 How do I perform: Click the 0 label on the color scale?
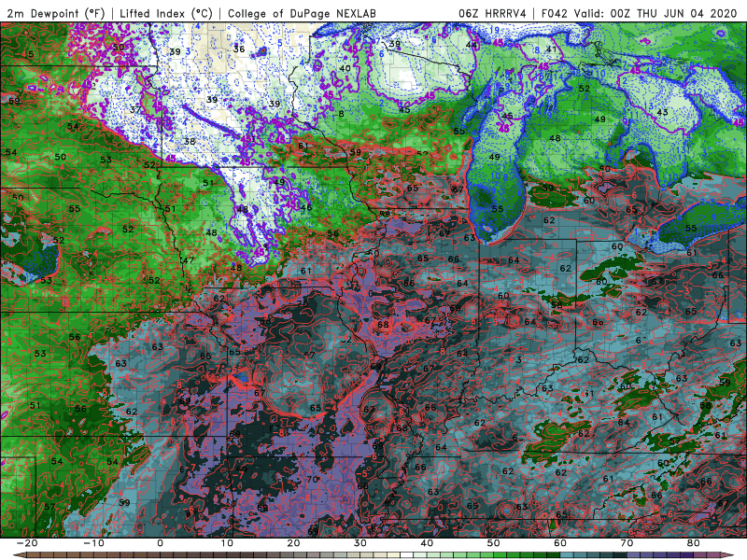click(x=160, y=543)
